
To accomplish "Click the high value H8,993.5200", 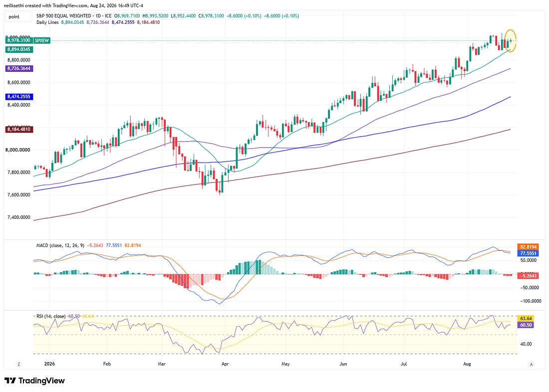I will point(155,16).
